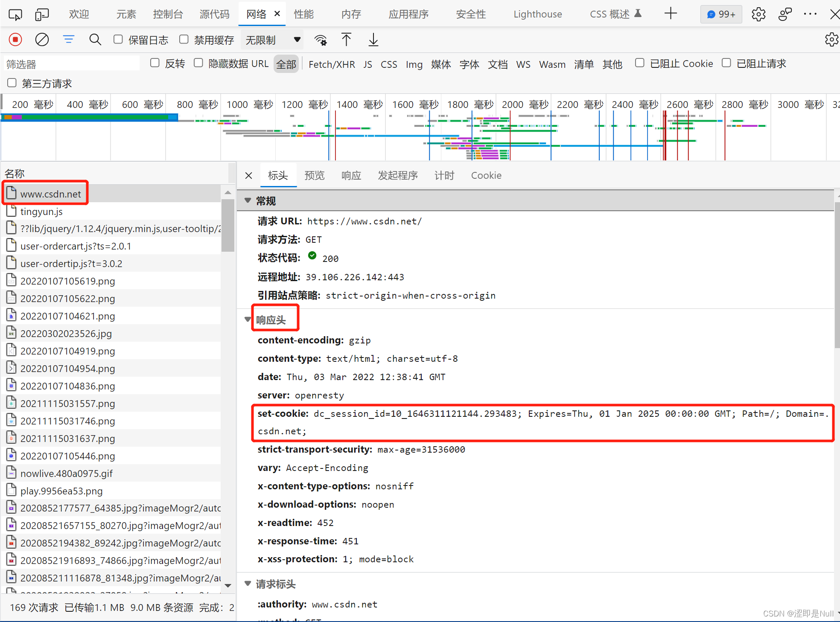Screen dimensions: 840x622
Task: Enable the 禁用缓存 checkbox
Action: (x=184, y=40)
